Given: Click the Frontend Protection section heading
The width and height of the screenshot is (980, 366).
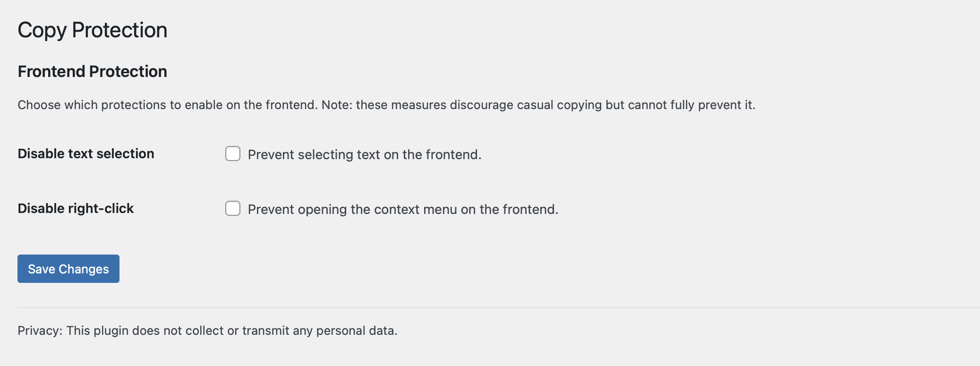Looking at the screenshot, I should pos(92,72).
